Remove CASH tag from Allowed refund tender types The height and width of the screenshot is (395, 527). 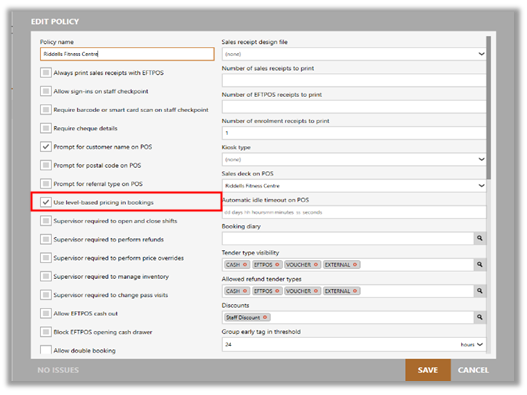(245, 291)
